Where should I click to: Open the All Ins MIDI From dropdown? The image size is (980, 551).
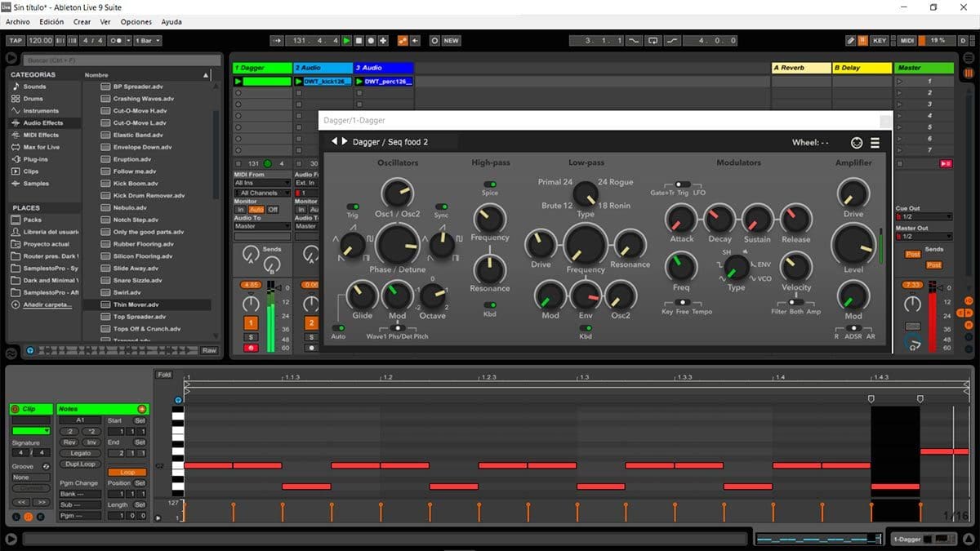click(262, 183)
